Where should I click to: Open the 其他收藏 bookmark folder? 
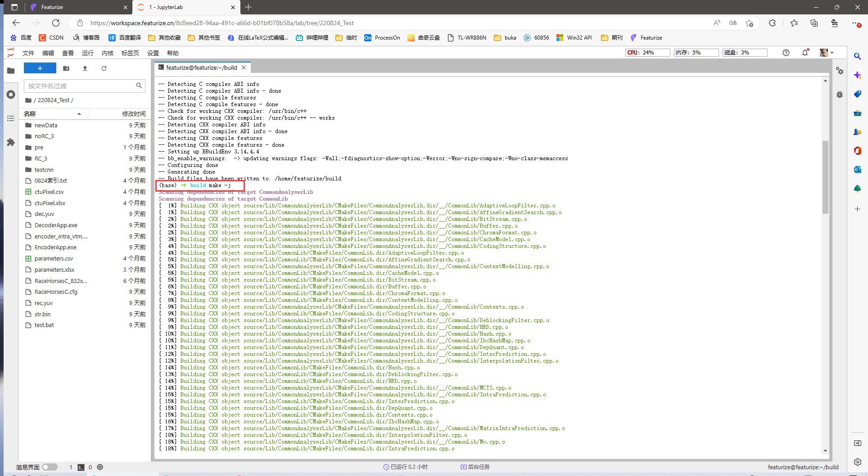(165, 38)
